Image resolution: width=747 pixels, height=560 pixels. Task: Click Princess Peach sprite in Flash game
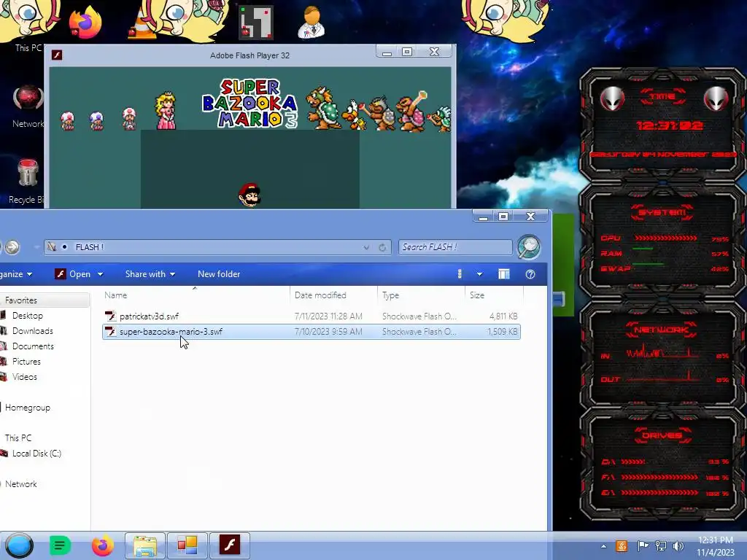[x=166, y=111]
